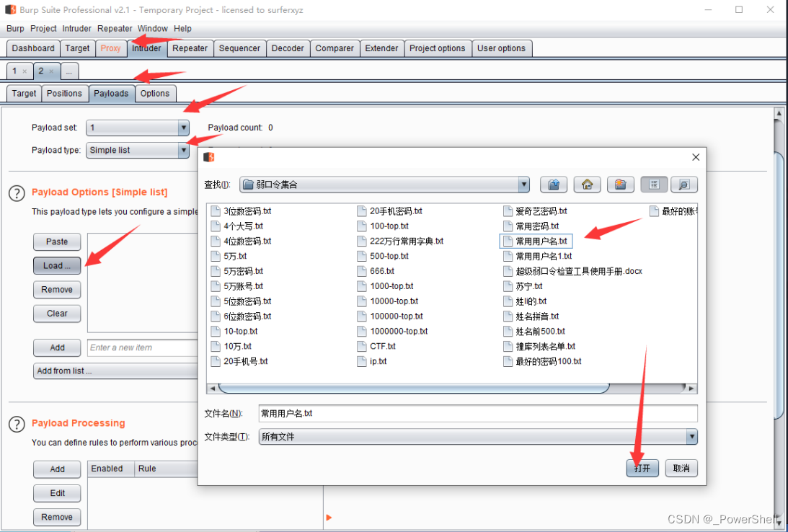Click main panel vertical scrollbar up arrow
The image size is (788, 532).
click(779, 112)
